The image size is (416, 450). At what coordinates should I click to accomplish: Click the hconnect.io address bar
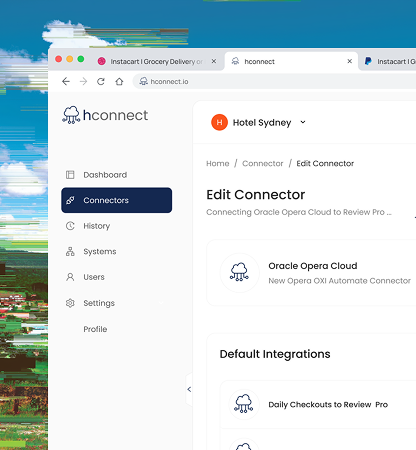274,81
